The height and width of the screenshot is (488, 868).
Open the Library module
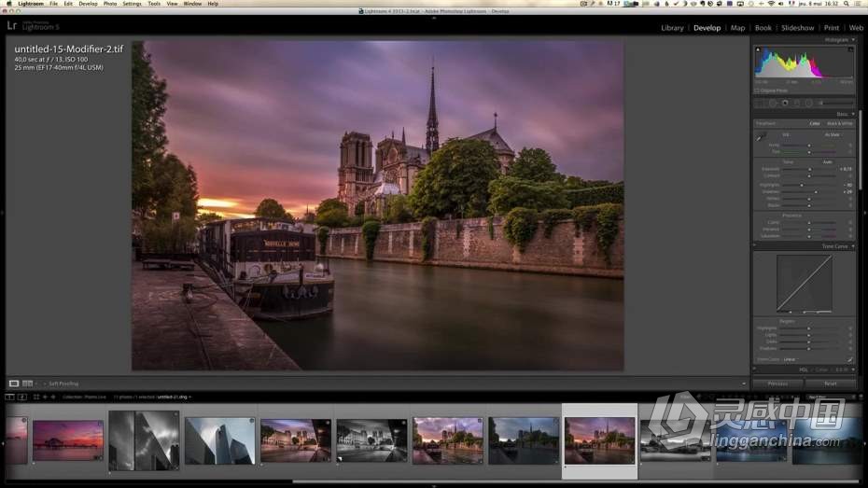click(x=672, y=28)
